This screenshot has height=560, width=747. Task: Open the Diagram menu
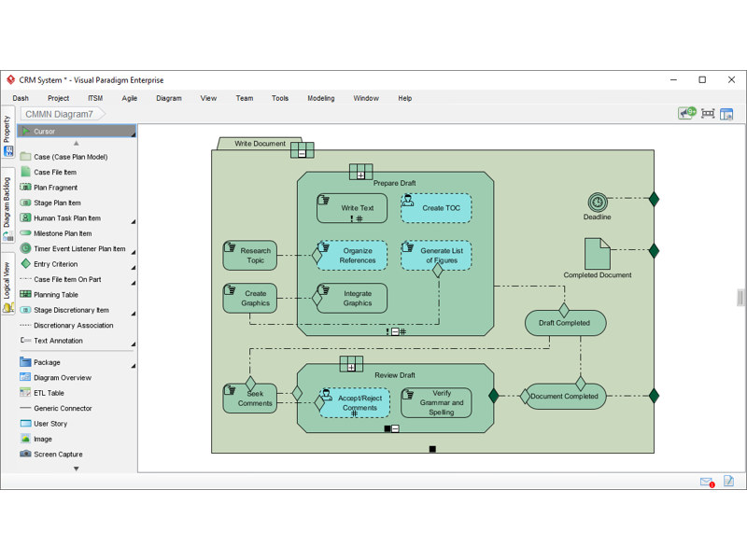(x=169, y=98)
